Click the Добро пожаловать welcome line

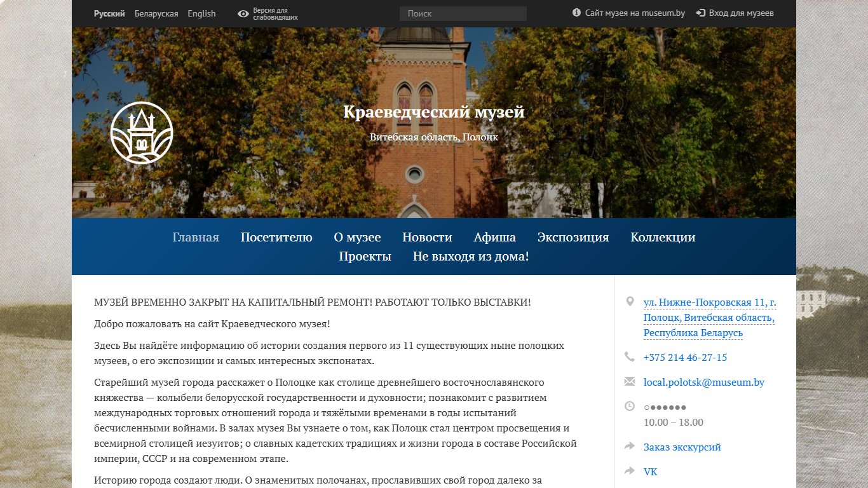pos(212,323)
